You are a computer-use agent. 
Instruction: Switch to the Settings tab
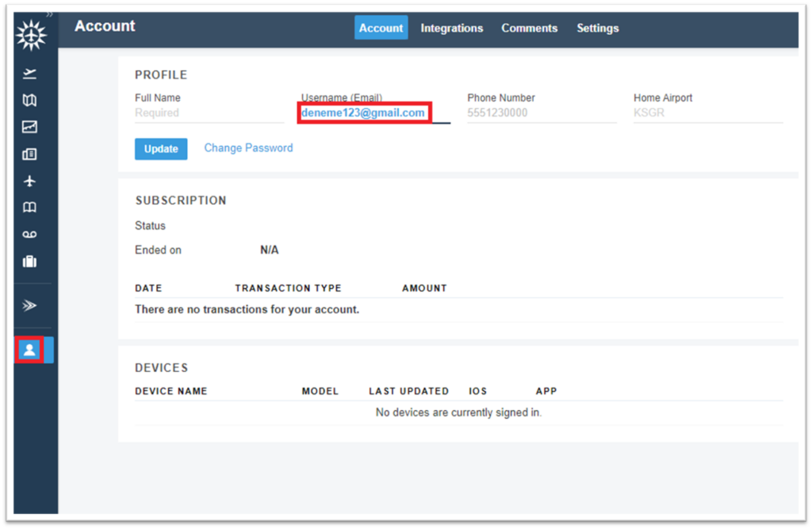point(598,28)
